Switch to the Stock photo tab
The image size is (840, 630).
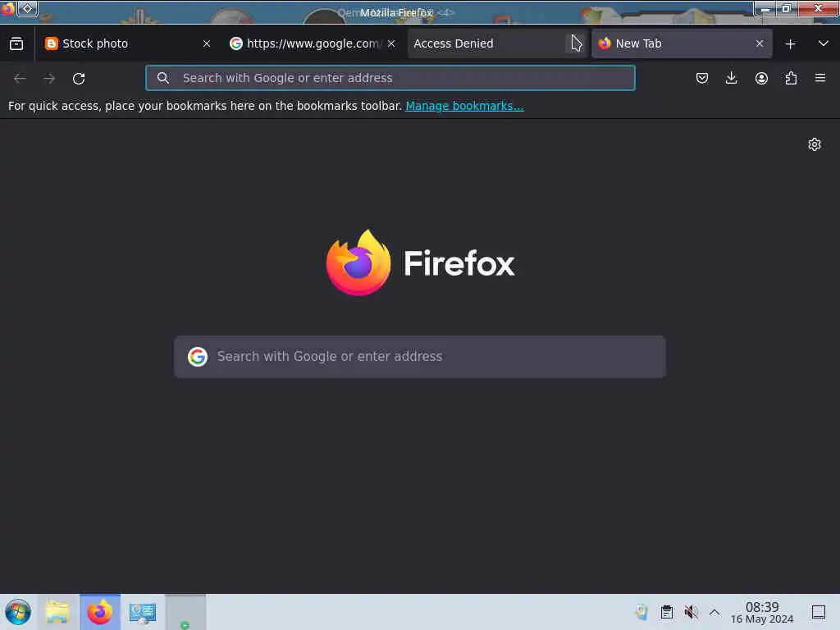[x=128, y=44]
